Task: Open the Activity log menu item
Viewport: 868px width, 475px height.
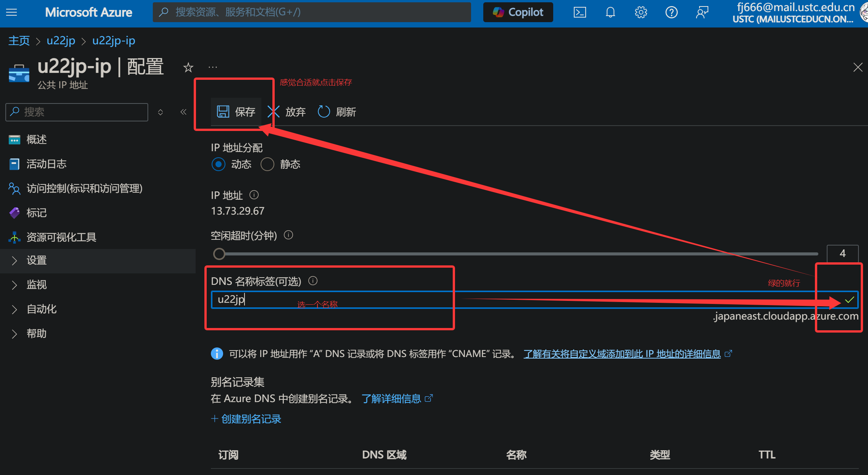Action: [46, 164]
